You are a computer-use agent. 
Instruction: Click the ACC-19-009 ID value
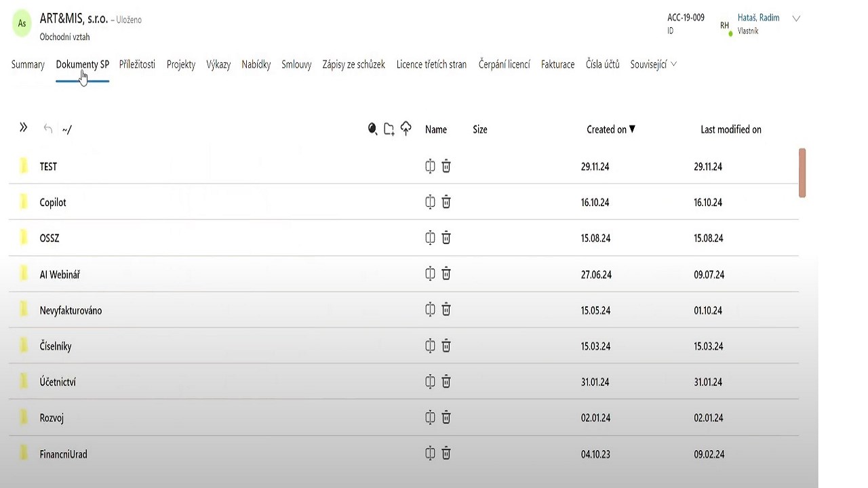pos(686,18)
